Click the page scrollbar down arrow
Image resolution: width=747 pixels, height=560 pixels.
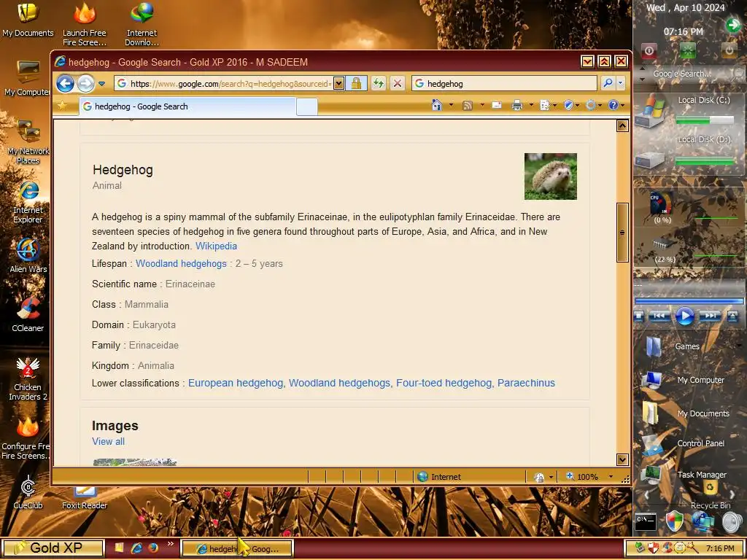click(x=622, y=459)
